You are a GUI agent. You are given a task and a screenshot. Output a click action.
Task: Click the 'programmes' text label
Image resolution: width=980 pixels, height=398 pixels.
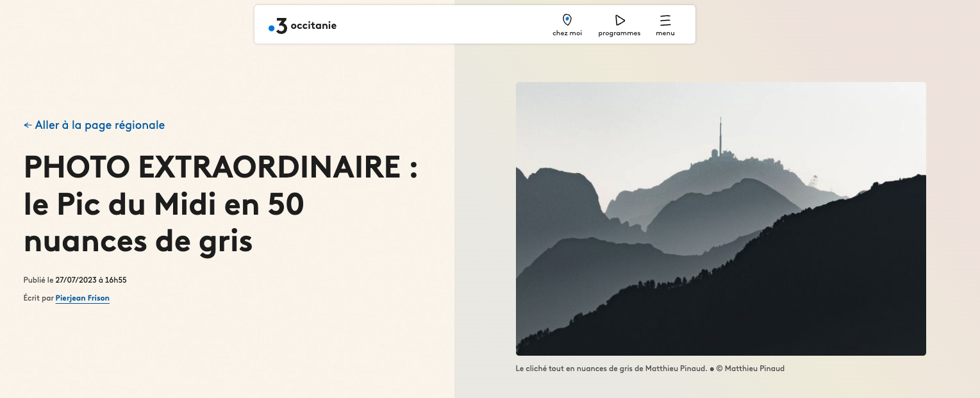[619, 33]
